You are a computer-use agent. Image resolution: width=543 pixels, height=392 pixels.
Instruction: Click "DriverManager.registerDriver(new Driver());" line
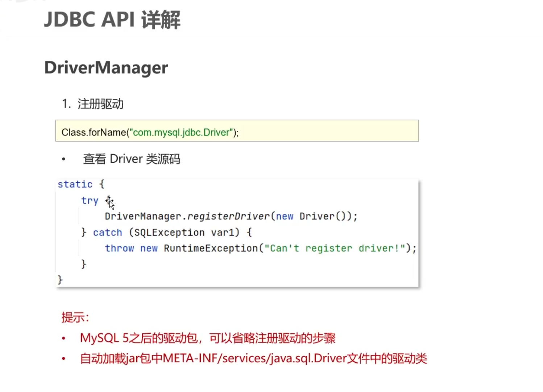231,216
